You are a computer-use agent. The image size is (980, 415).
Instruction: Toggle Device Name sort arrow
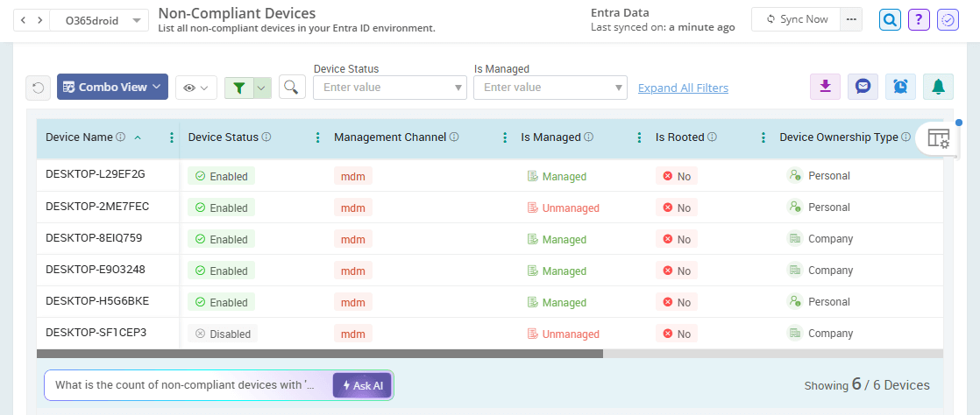pos(138,137)
